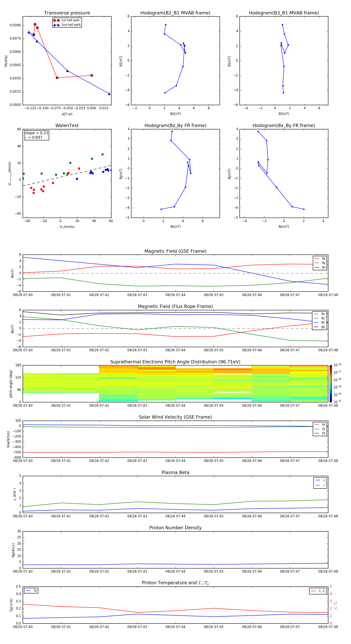Click the 'Proton Temperature and Te/Tp' title

175,583
